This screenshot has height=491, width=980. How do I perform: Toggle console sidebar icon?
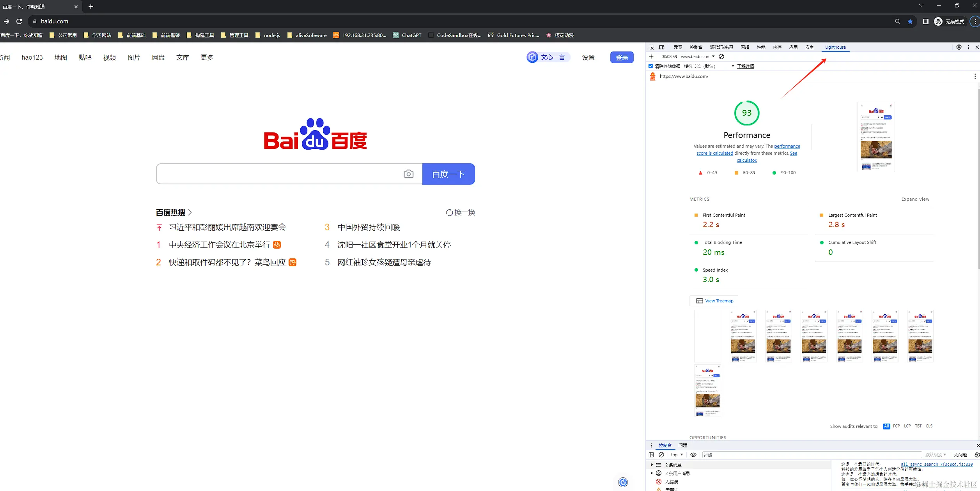tap(651, 455)
